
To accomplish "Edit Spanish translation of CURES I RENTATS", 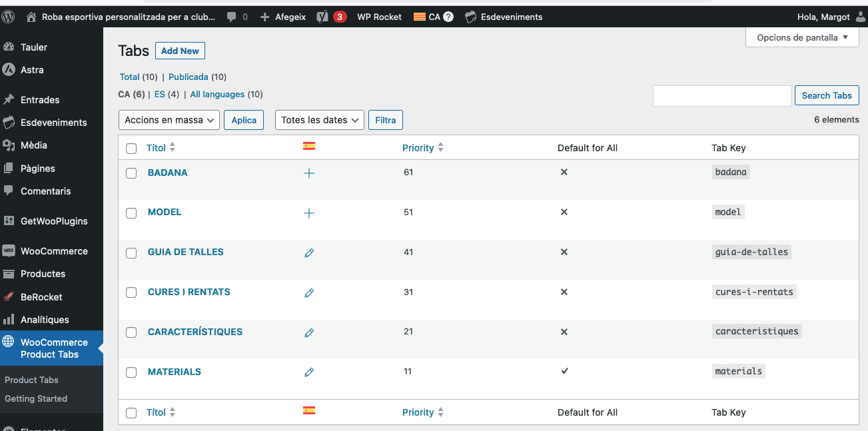I will [309, 293].
